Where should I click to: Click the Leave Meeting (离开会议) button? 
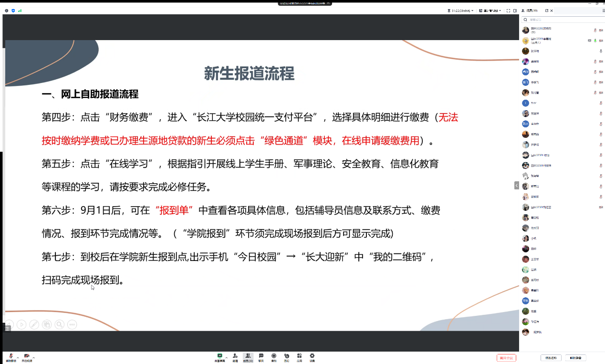click(506, 358)
